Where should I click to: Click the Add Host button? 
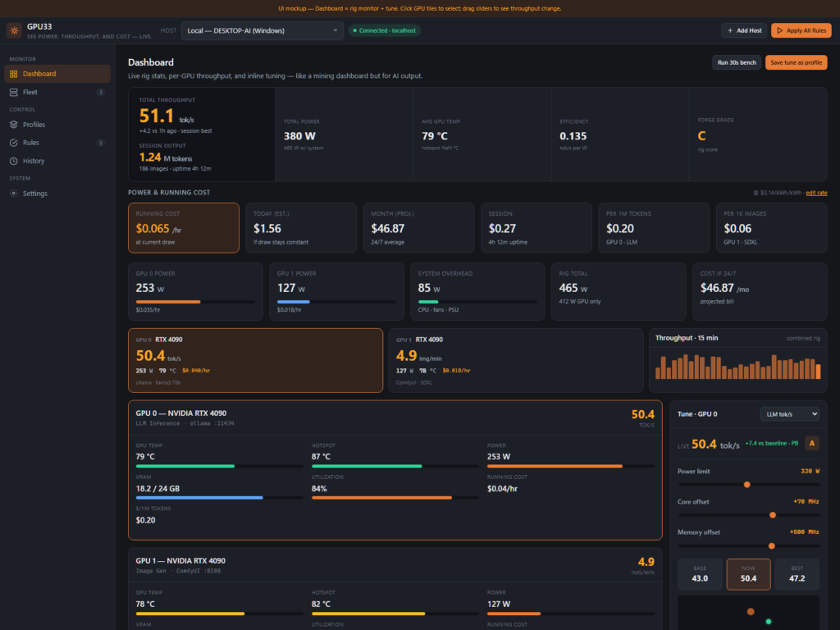[744, 30]
